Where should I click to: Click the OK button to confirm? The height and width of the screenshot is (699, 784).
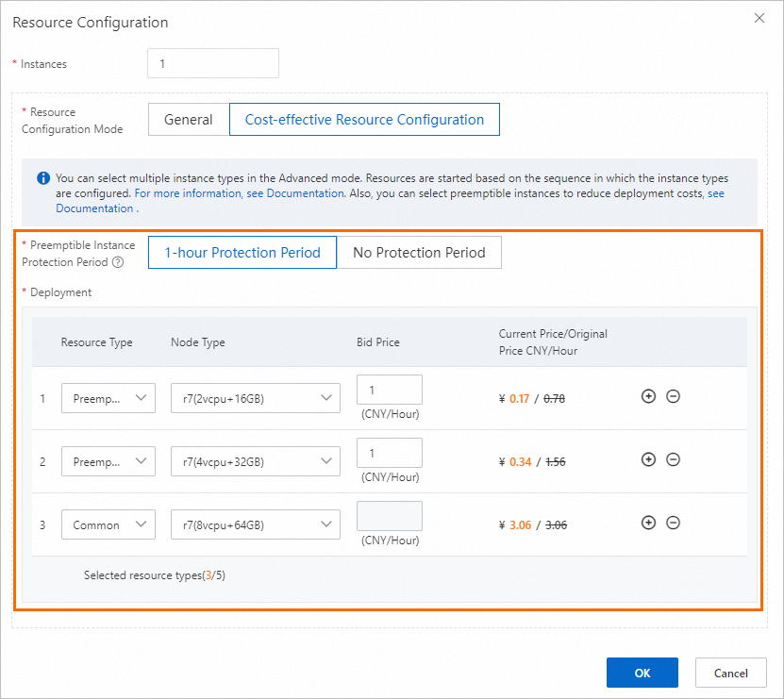[642, 672]
